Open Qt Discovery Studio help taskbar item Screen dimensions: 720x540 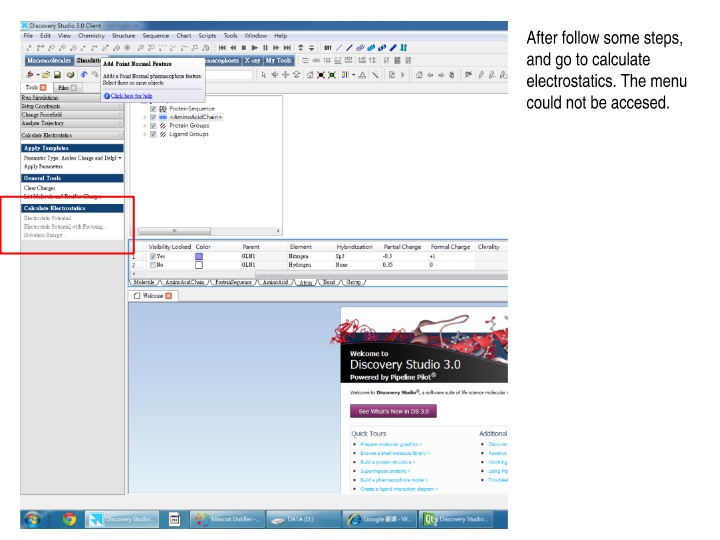456,519
